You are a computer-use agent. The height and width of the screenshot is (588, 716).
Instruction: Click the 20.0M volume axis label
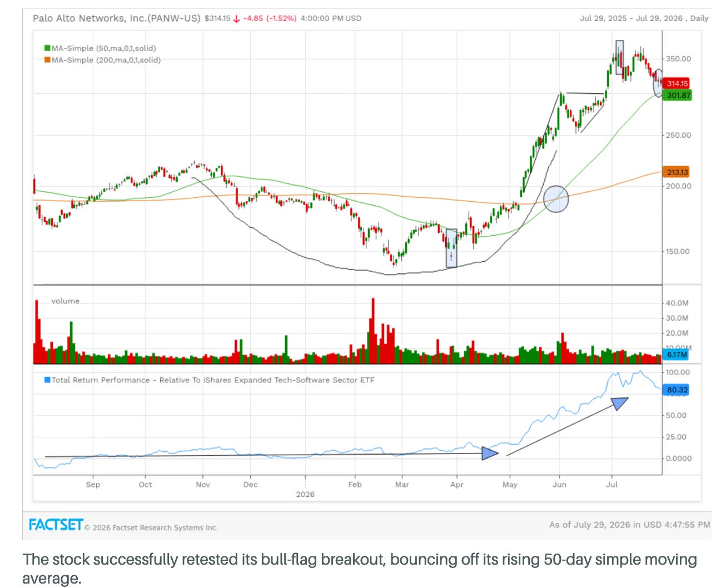pos(677,333)
